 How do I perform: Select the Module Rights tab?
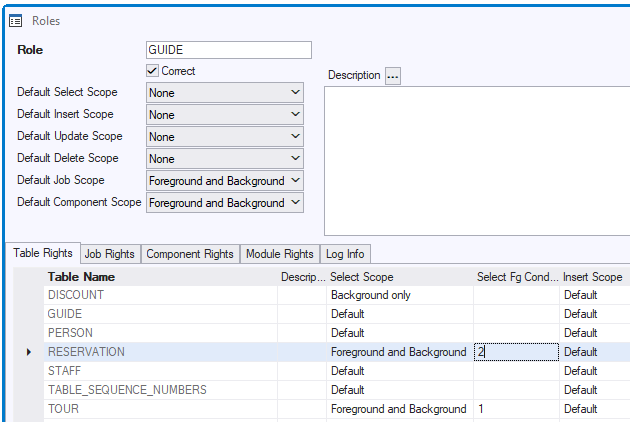(279, 254)
